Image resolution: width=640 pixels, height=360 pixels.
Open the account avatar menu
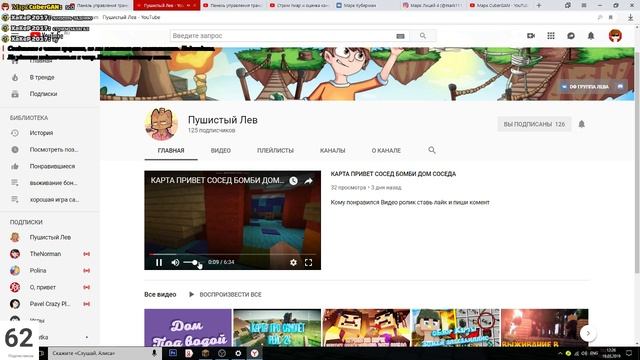(615, 36)
